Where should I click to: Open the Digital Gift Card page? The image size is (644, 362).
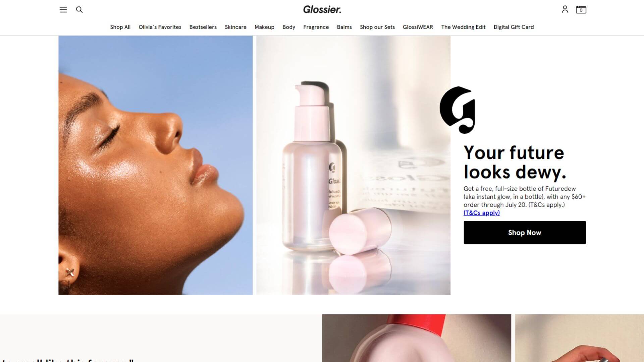(x=514, y=27)
